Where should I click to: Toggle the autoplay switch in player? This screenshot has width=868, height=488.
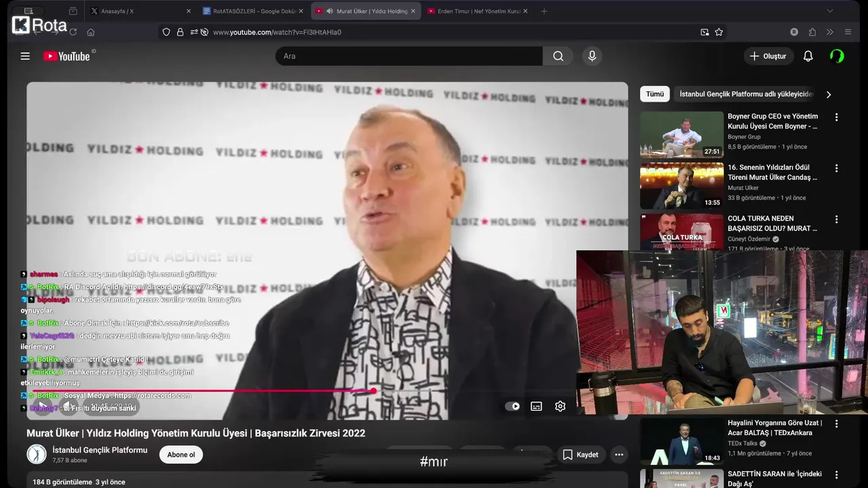pos(513,406)
